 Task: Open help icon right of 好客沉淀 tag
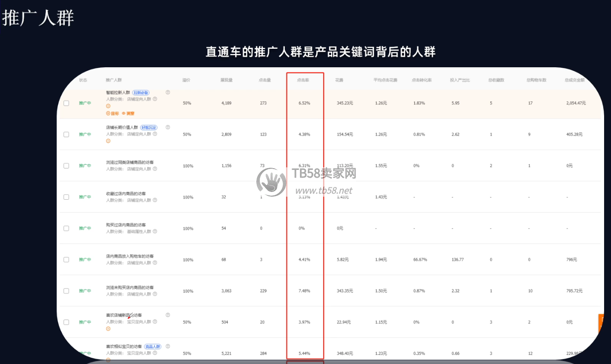tap(168, 127)
